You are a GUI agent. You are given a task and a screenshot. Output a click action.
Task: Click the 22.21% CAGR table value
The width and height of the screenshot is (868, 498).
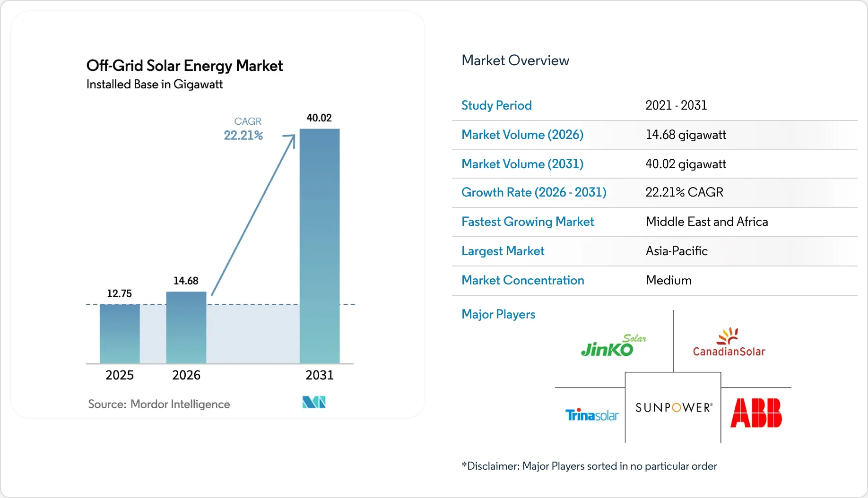pos(684,192)
